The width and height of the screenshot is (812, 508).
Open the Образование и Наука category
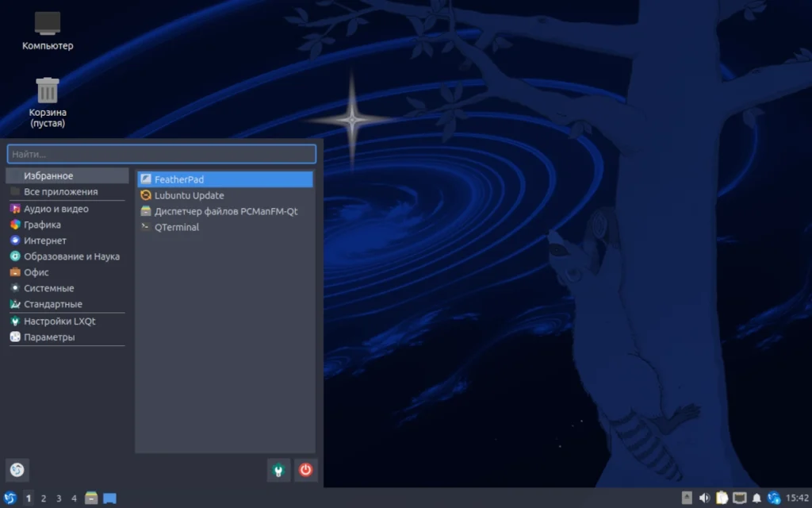tap(67, 256)
